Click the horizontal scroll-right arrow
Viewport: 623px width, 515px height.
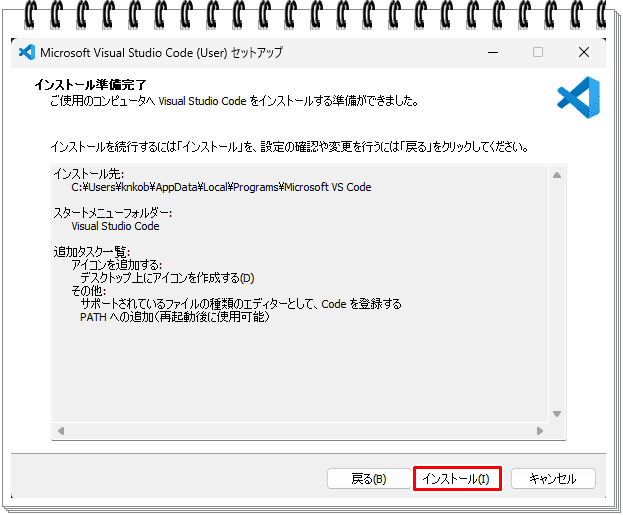[540, 431]
